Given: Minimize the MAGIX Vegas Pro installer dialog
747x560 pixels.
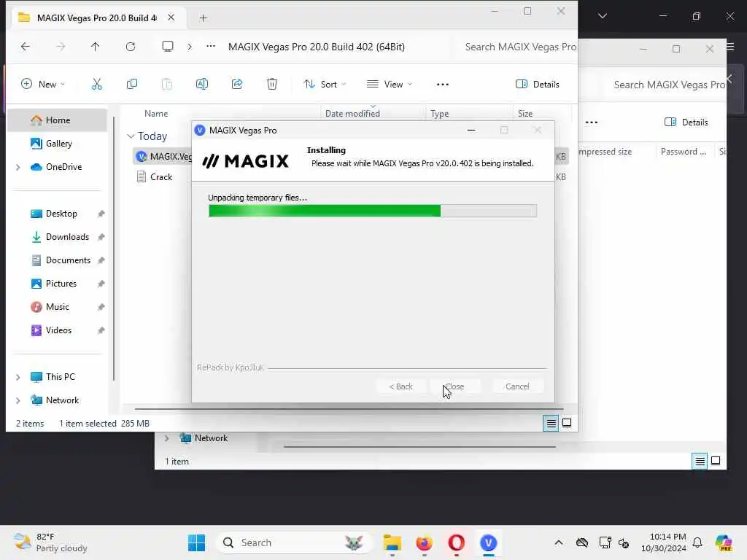Looking at the screenshot, I should [x=471, y=130].
